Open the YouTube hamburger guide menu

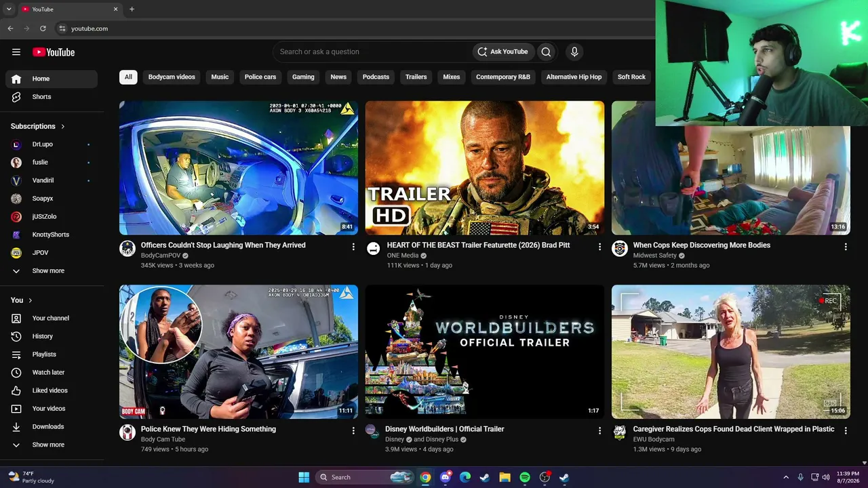pyautogui.click(x=16, y=52)
